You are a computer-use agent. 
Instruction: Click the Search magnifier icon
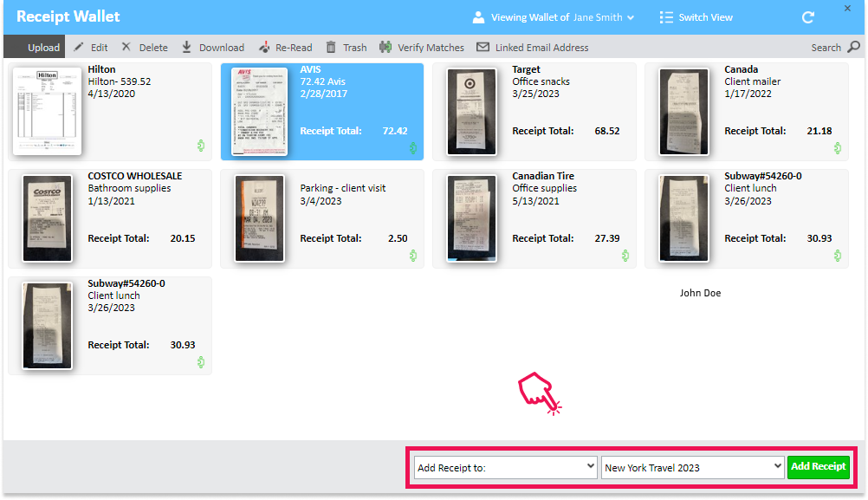click(x=853, y=48)
